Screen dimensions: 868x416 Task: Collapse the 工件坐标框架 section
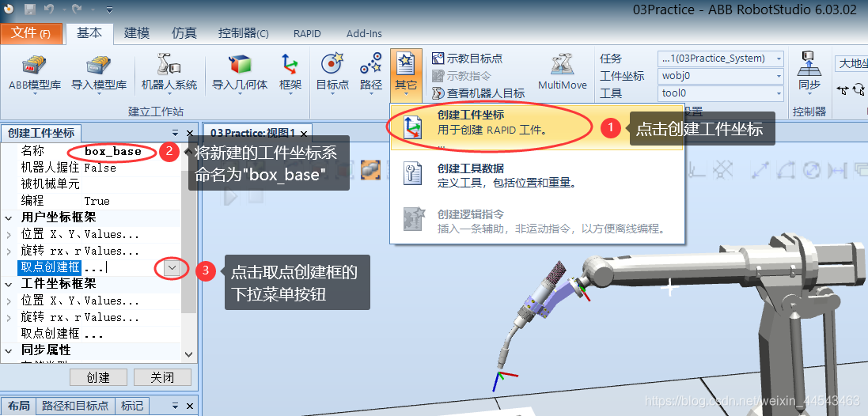pos(9,285)
